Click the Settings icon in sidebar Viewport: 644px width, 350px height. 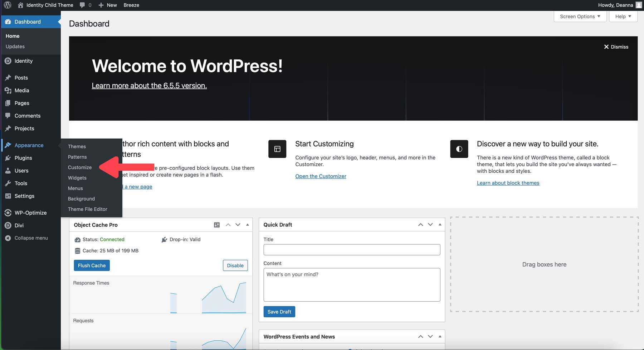tap(8, 196)
